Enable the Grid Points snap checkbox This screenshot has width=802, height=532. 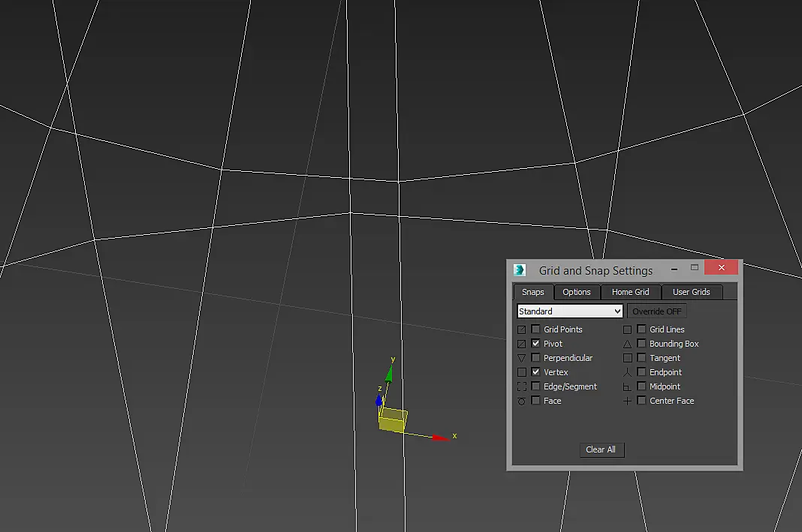coord(535,329)
